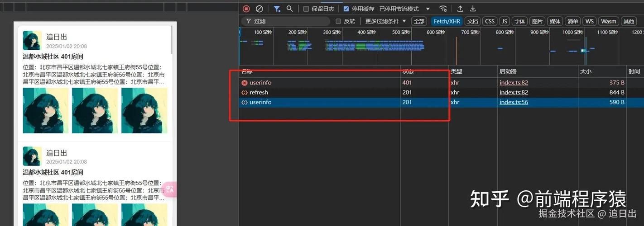Select the Wasm filter

[x=609, y=21]
